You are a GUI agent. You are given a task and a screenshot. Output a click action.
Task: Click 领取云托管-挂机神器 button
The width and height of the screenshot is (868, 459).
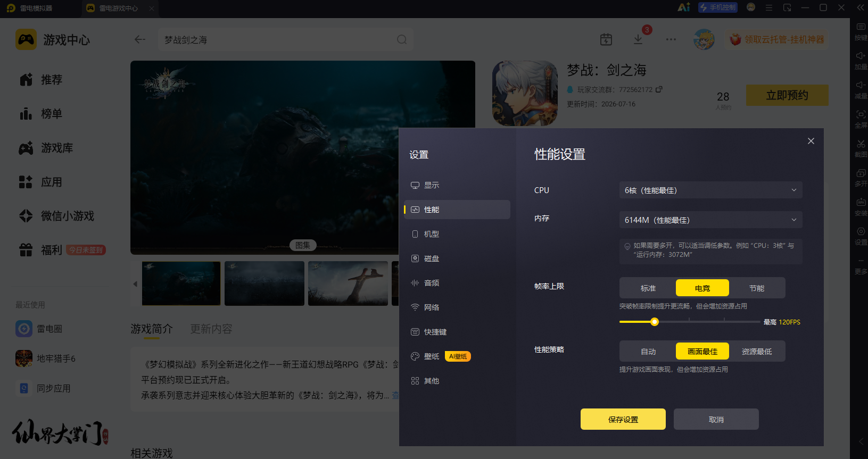[777, 39]
